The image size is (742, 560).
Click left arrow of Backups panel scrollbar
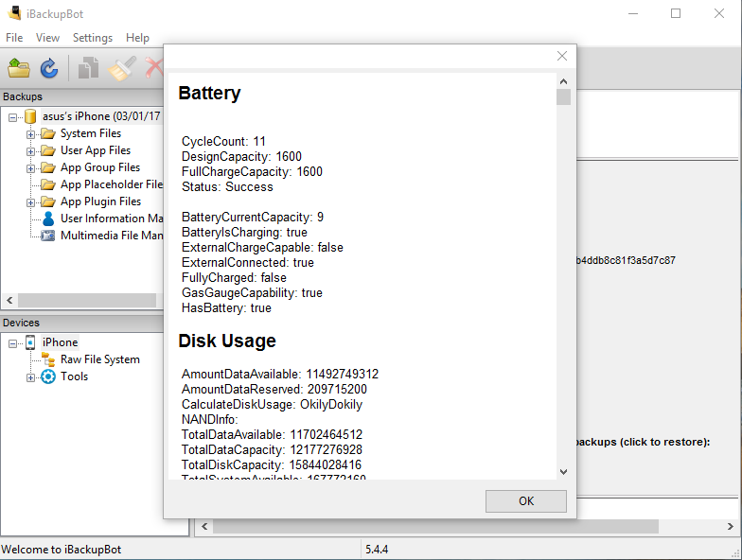pyautogui.click(x=9, y=301)
